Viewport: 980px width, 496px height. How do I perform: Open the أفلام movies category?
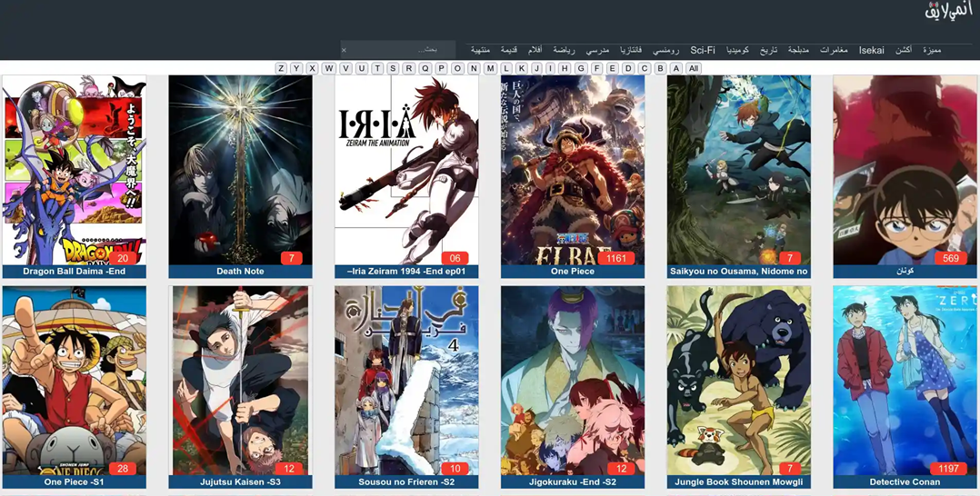(x=535, y=50)
